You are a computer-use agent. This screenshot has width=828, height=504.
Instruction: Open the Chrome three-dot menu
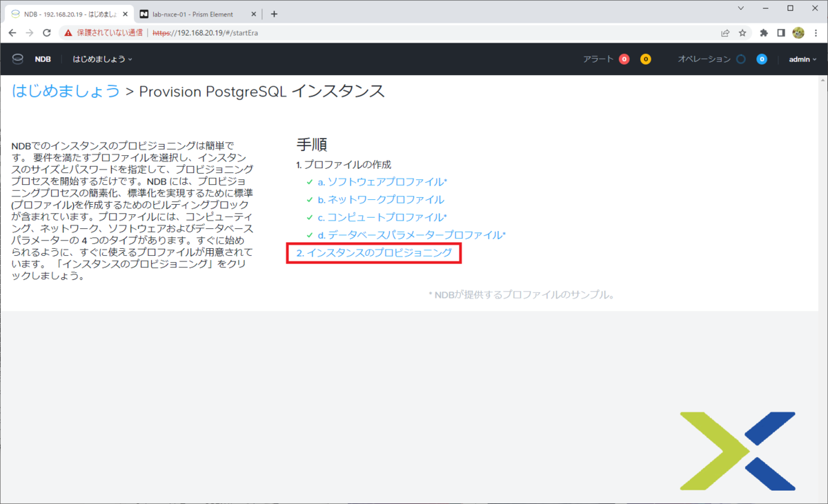coord(816,32)
